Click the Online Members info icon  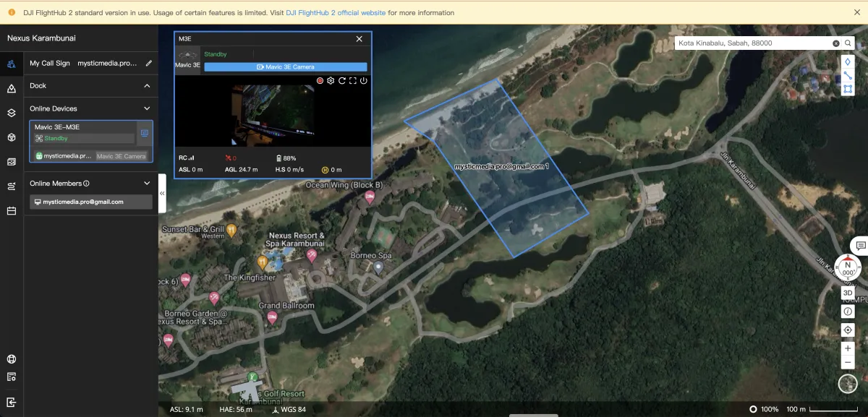click(x=86, y=184)
